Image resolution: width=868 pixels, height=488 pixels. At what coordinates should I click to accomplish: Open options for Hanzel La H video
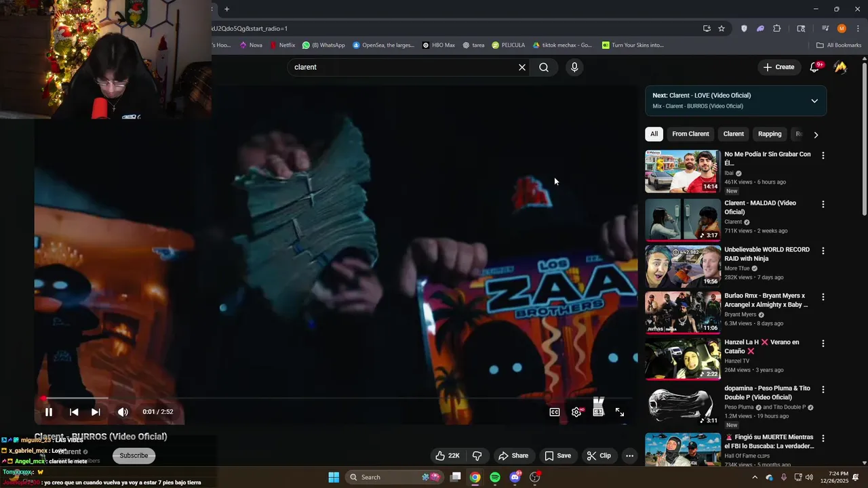[823, 344]
